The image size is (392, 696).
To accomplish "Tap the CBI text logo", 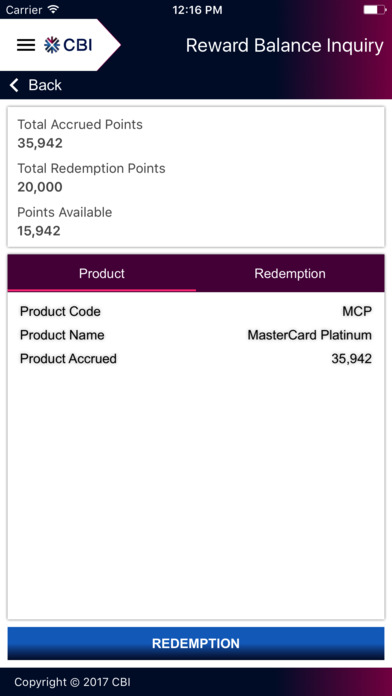I will point(78,45).
